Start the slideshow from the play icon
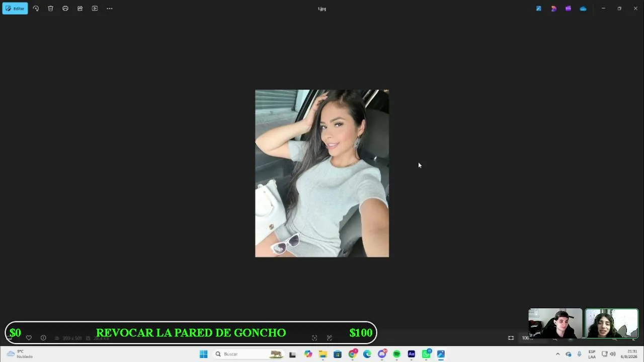The height and width of the screenshot is (362, 644). pyautogui.click(x=95, y=9)
